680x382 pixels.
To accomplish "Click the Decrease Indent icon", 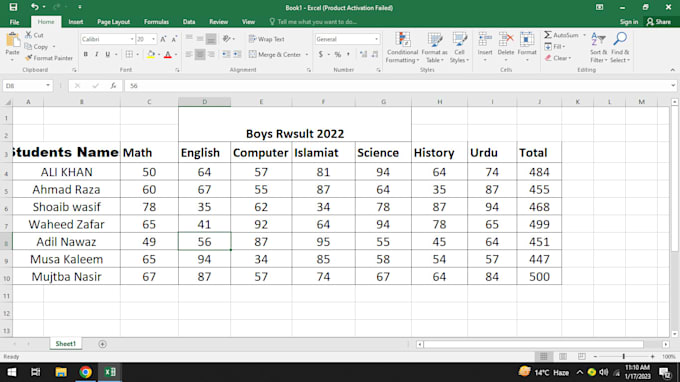I will tap(226, 54).
